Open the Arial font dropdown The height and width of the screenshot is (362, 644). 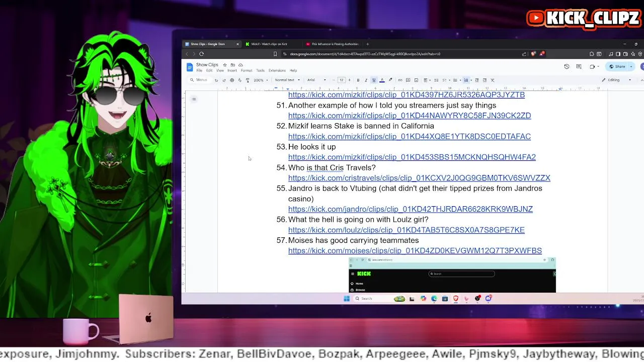coord(316,80)
